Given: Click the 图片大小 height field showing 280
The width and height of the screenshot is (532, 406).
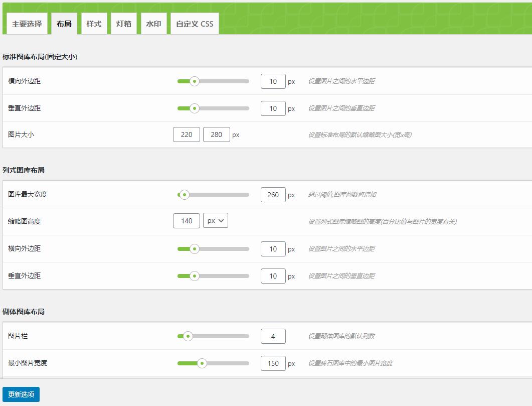Looking at the screenshot, I should (217, 134).
